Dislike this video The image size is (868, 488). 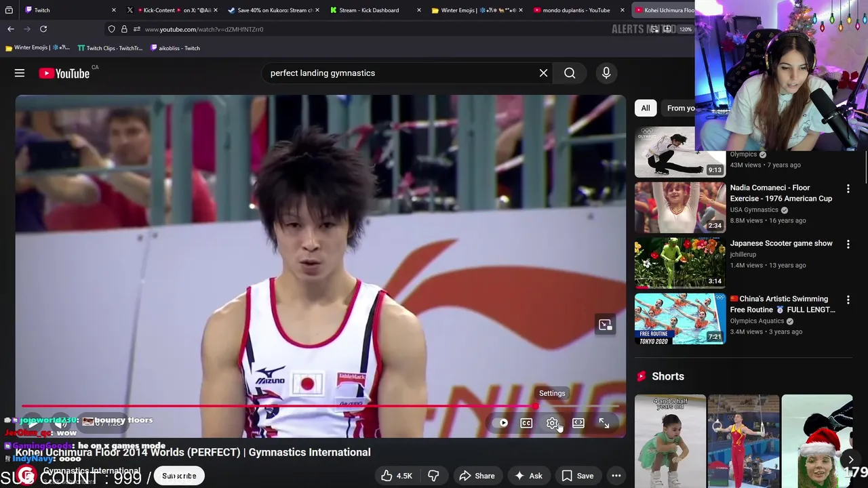point(433,476)
